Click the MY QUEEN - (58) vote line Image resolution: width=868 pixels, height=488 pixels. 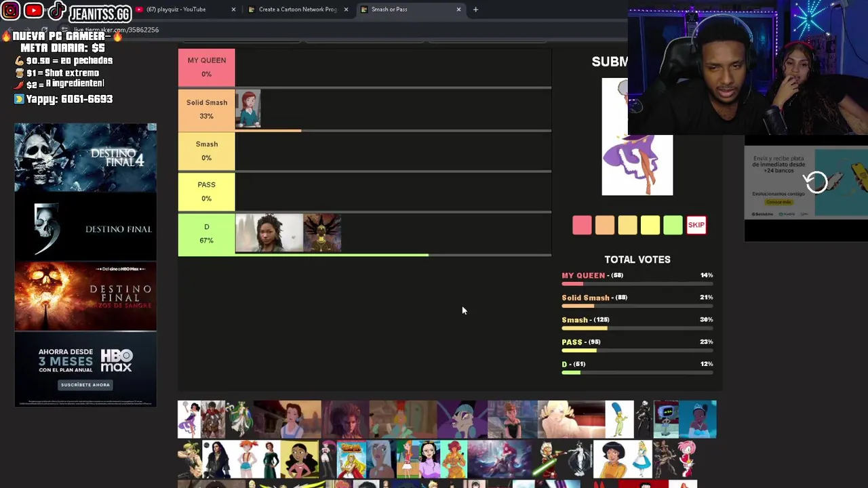point(637,279)
